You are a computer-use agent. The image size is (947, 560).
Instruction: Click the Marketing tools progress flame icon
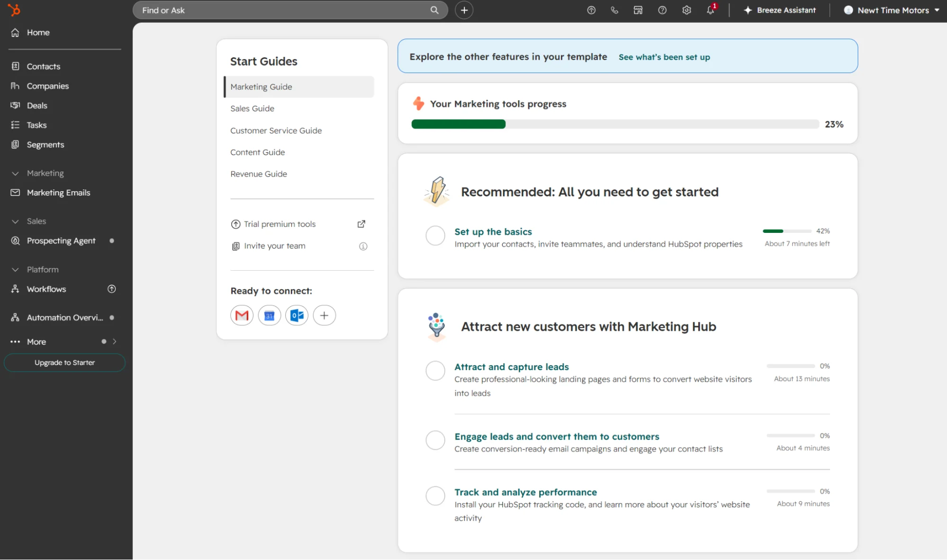pyautogui.click(x=418, y=103)
